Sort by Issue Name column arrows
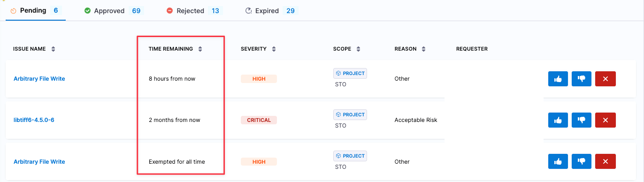 [53, 49]
